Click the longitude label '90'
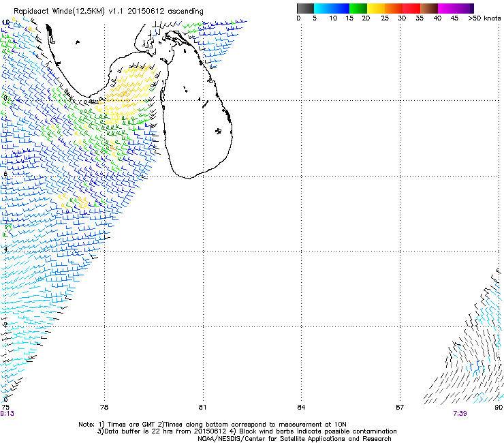The image size is (504, 443). pyautogui.click(x=499, y=408)
